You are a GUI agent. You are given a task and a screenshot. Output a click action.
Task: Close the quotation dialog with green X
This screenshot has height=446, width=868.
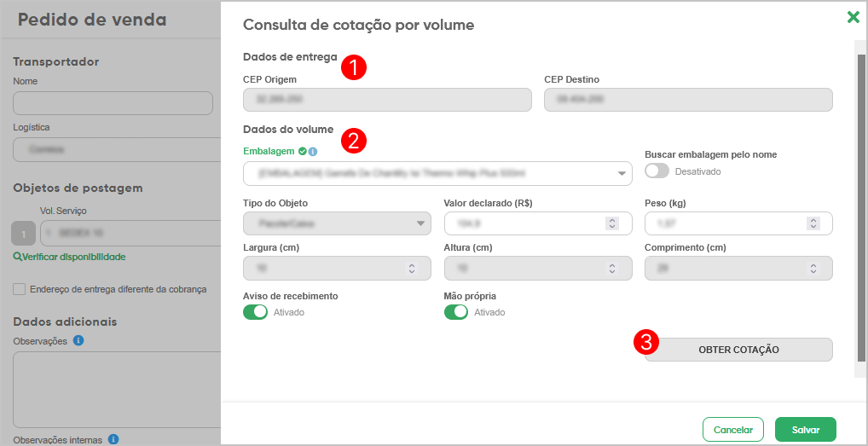853,18
